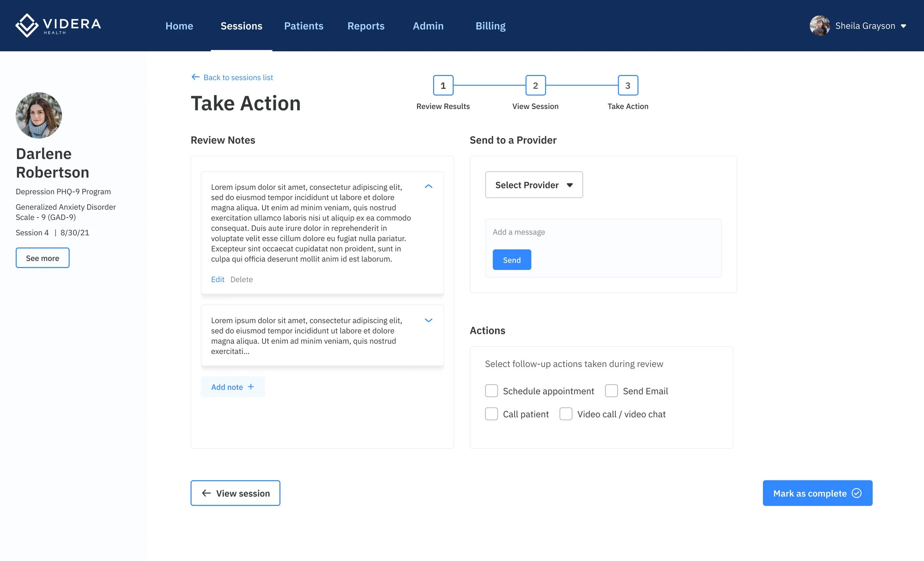Check the Send Email follow-up action

tap(612, 391)
